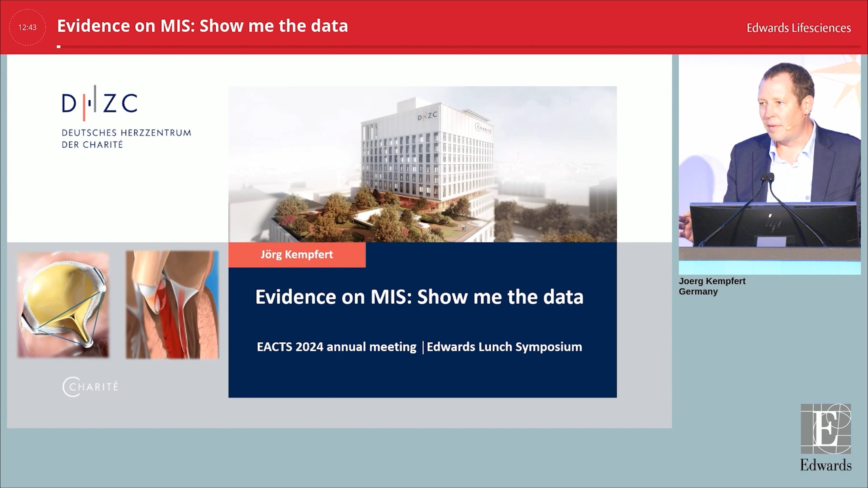Click the progress marker at the bar start

point(59,47)
